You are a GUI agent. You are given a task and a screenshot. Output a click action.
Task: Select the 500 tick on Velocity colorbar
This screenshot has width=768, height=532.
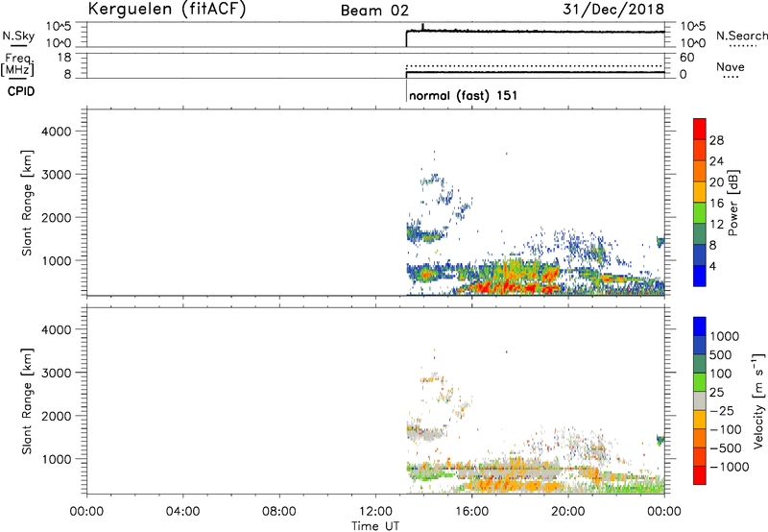720,355
